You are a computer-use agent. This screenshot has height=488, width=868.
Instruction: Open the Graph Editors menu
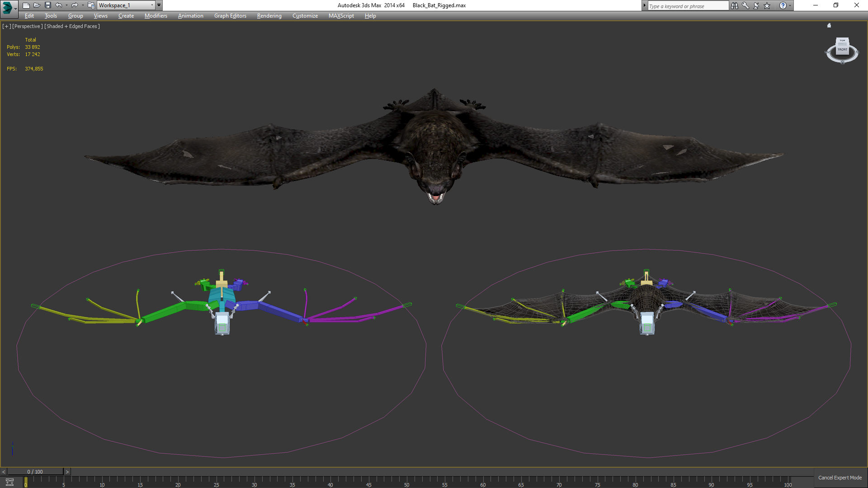click(230, 16)
